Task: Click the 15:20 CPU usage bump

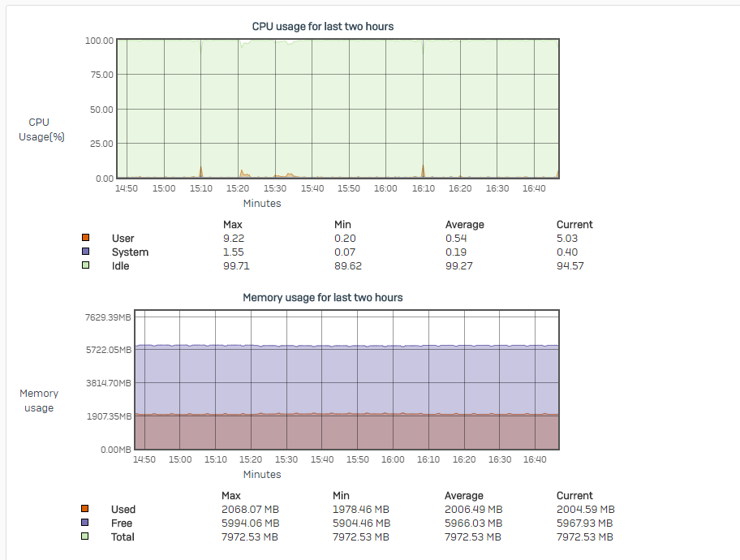Action: point(243,174)
